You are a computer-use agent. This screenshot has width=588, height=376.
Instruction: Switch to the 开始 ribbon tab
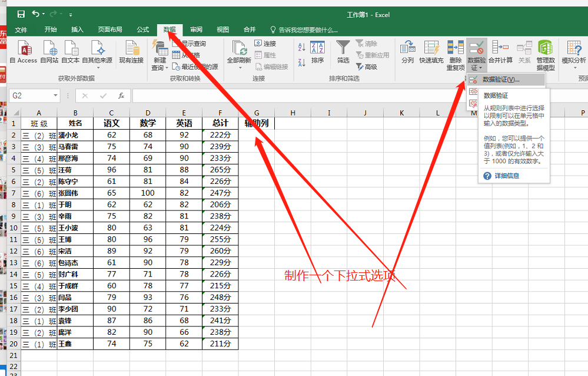point(51,29)
